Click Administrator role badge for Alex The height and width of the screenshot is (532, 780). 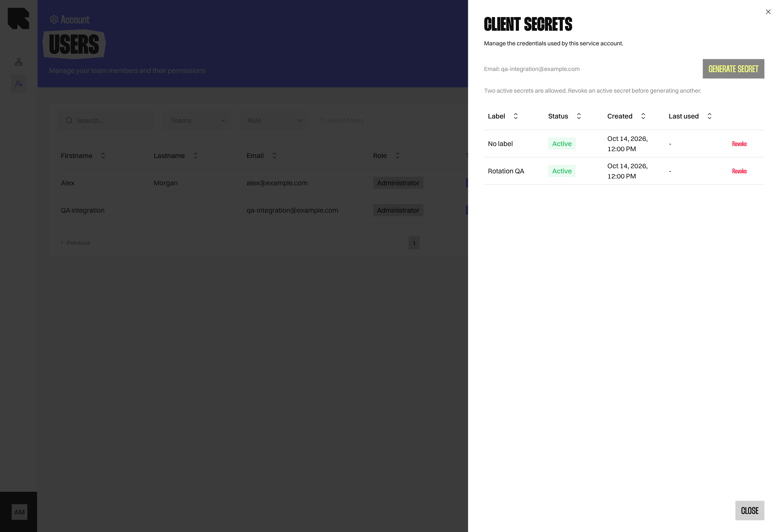[x=398, y=183]
